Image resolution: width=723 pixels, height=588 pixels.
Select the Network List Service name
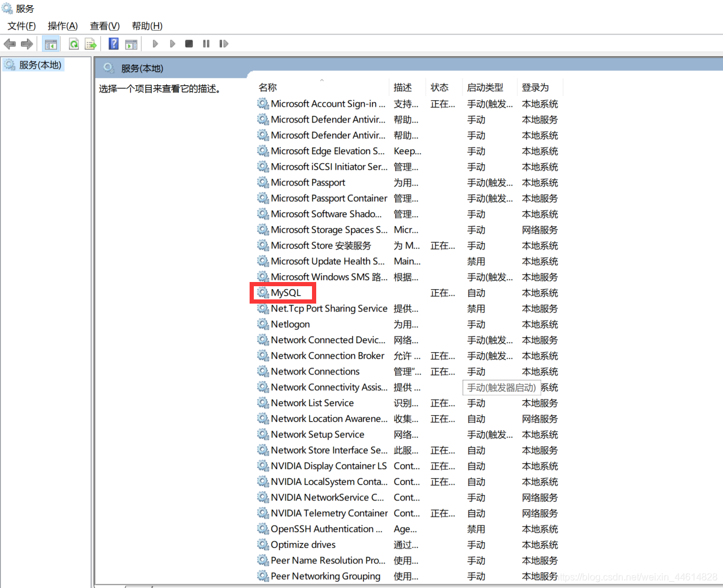(312, 403)
